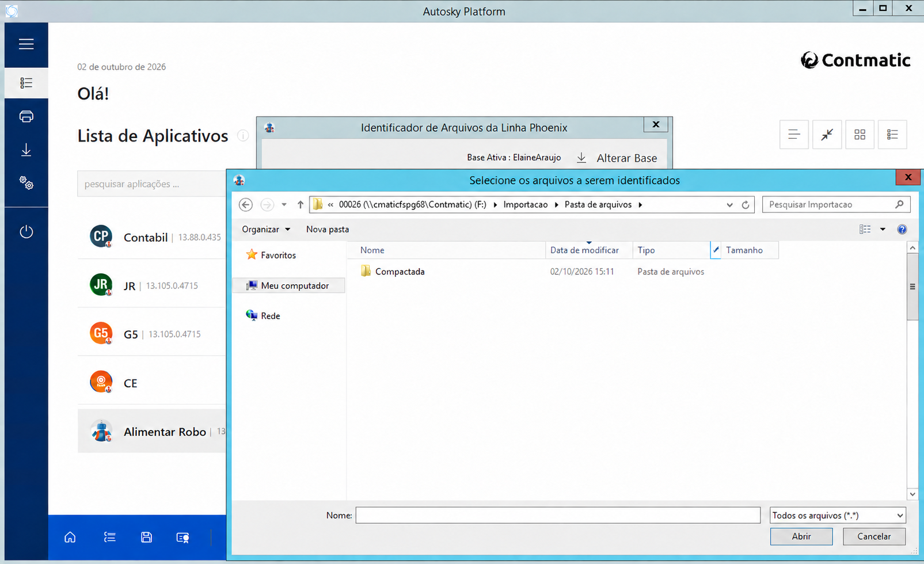Select Rede in navigation pane

click(x=263, y=316)
